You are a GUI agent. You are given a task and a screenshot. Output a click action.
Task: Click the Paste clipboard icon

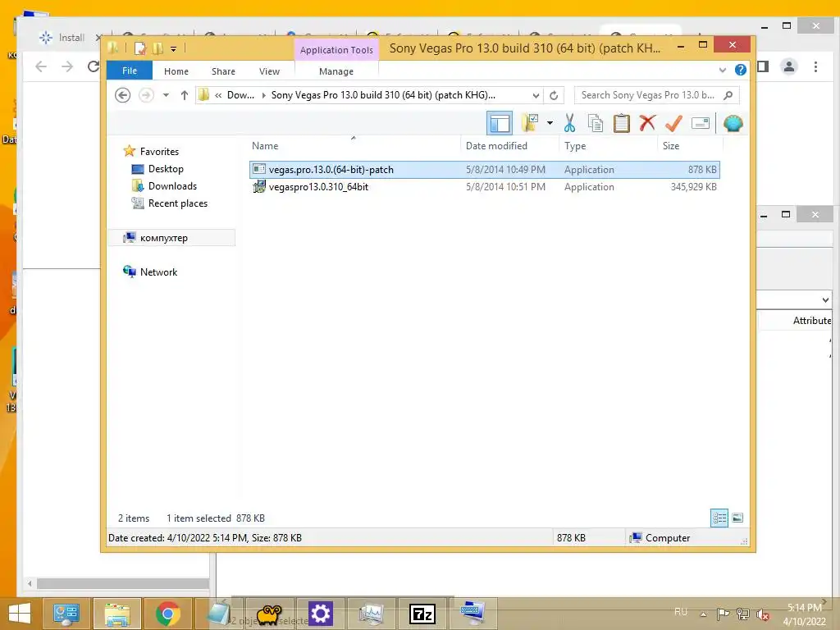tap(622, 123)
